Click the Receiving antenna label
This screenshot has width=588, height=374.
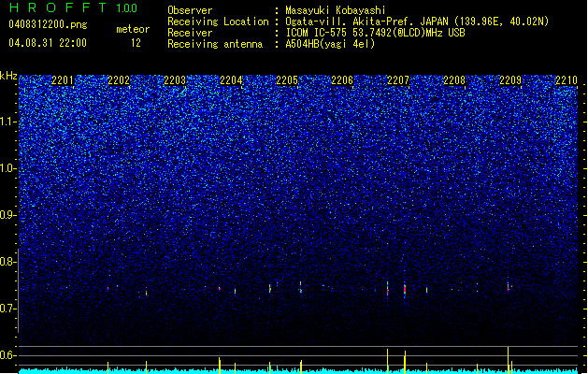point(215,44)
